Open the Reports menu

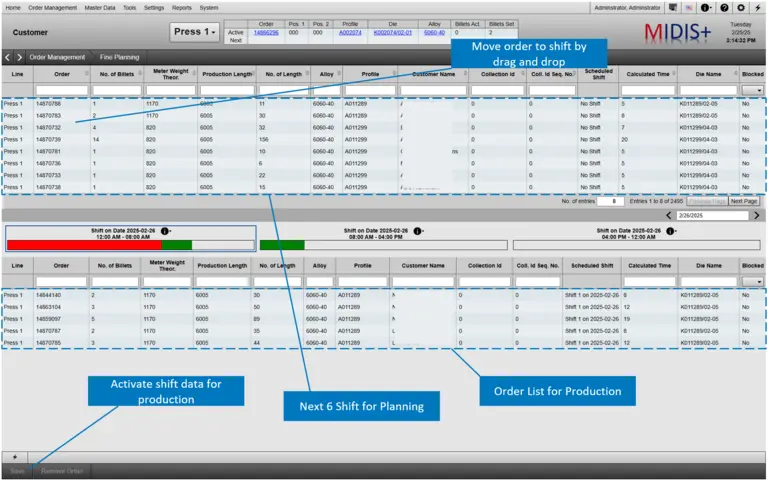click(x=181, y=7)
